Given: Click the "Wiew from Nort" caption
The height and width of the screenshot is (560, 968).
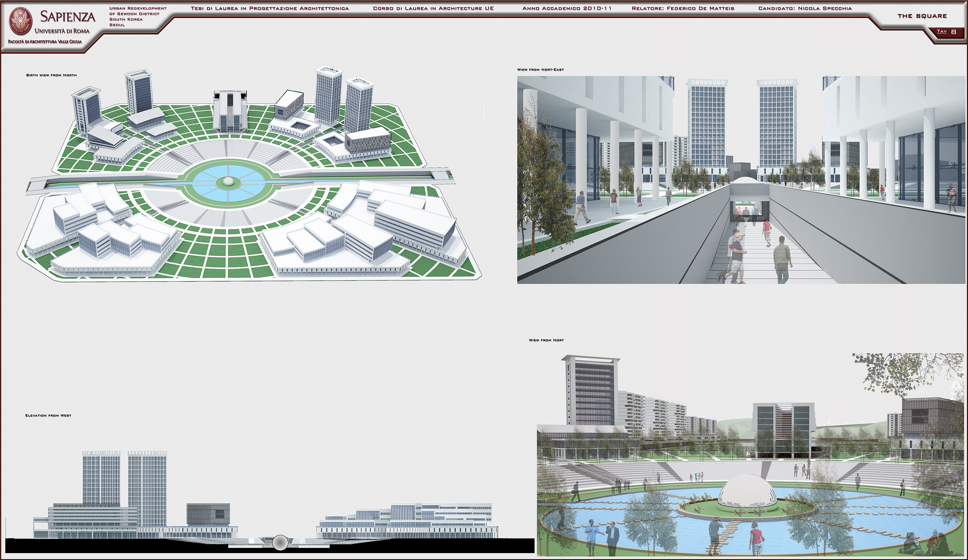Looking at the screenshot, I should click(546, 340).
